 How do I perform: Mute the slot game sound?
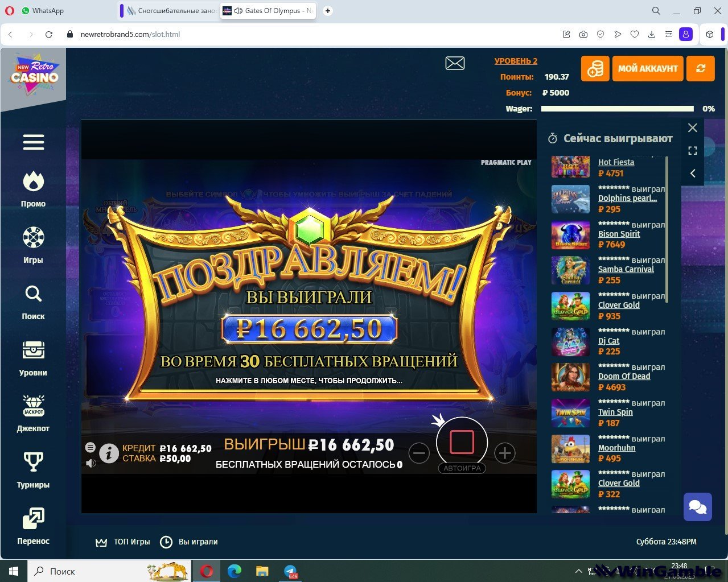(x=91, y=463)
